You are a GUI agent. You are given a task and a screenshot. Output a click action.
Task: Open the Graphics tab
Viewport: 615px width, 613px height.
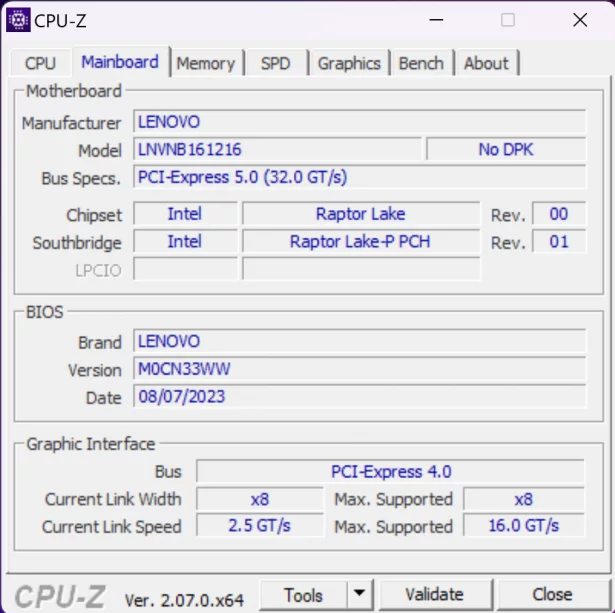coord(349,63)
